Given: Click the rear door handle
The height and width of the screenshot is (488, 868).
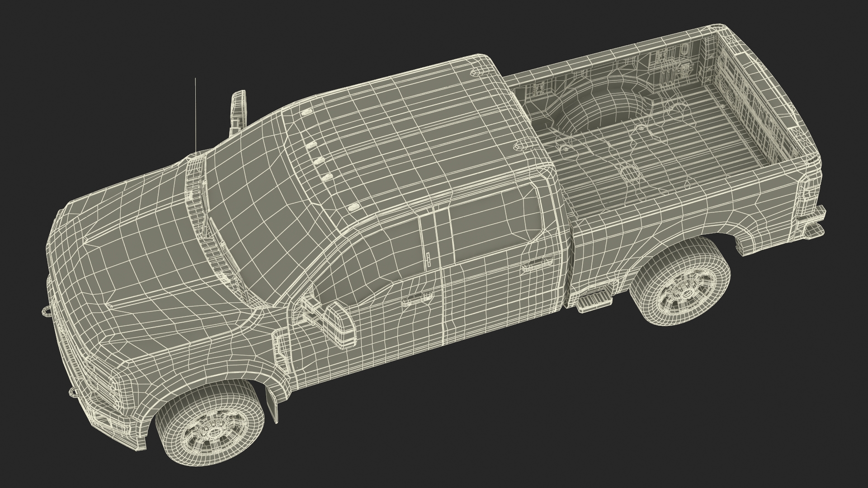Looking at the screenshot, I should coord(537,265).
